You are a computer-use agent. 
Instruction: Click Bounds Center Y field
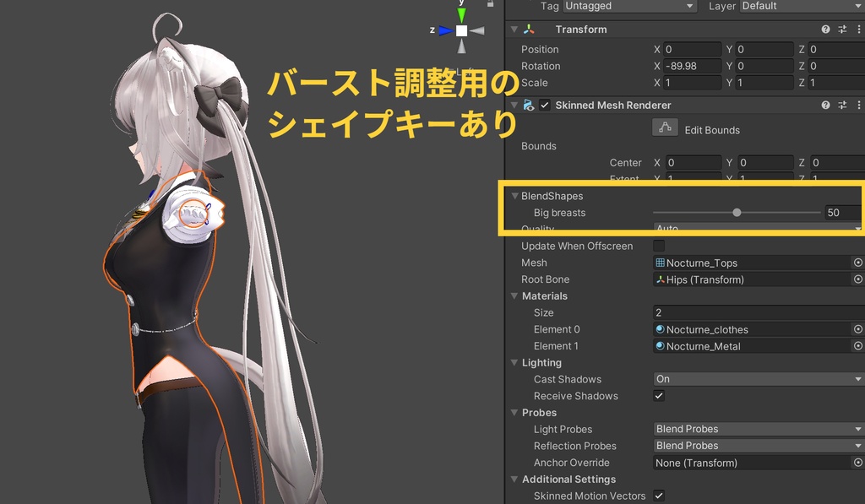pos(765,162)
